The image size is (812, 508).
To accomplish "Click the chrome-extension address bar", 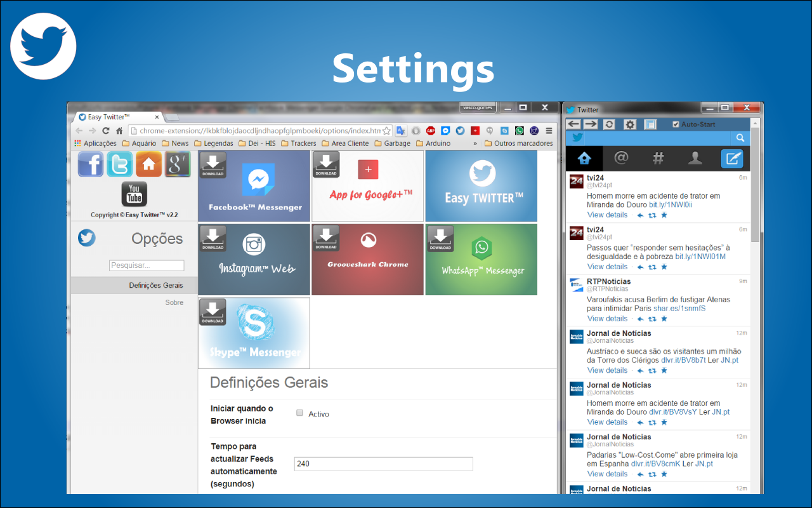I will (260, 131).
